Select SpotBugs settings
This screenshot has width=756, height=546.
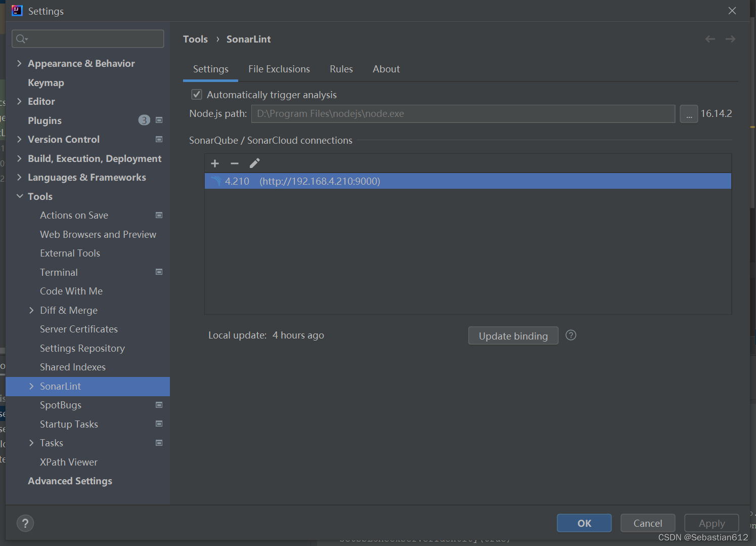[x=61, y=405]
